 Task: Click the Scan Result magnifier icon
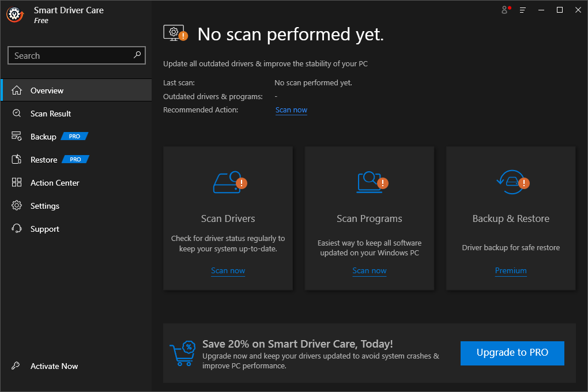coord(17,114)
